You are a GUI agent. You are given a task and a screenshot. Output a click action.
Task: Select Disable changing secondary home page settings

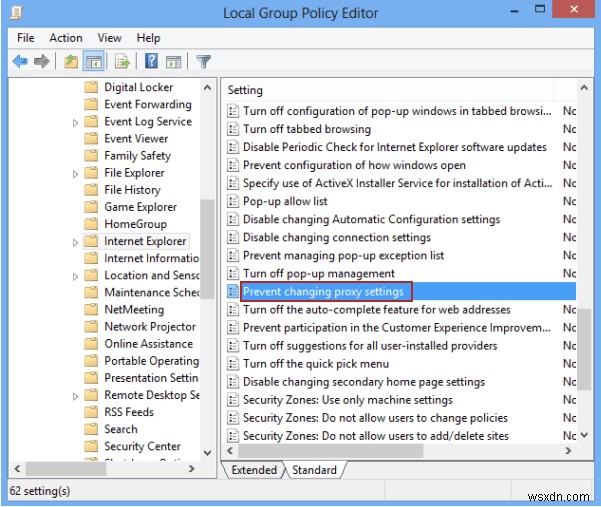pyautogui.click(x=364, y=382)
